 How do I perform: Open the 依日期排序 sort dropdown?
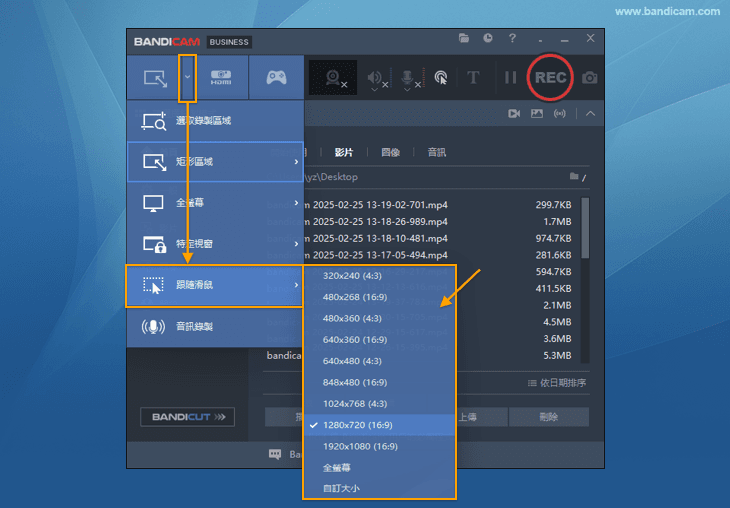pyautogui.click(x=557, y=383)
